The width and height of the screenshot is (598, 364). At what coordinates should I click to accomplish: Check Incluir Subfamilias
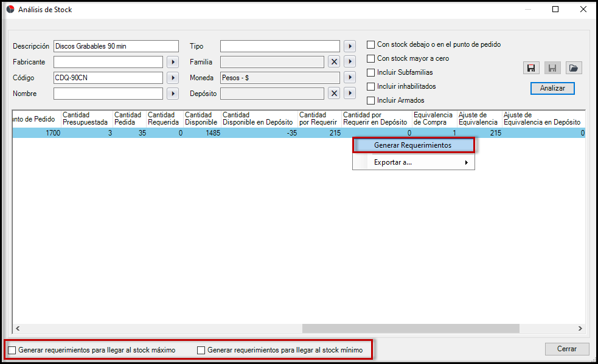pyautogui.click(x=370, y=72)
